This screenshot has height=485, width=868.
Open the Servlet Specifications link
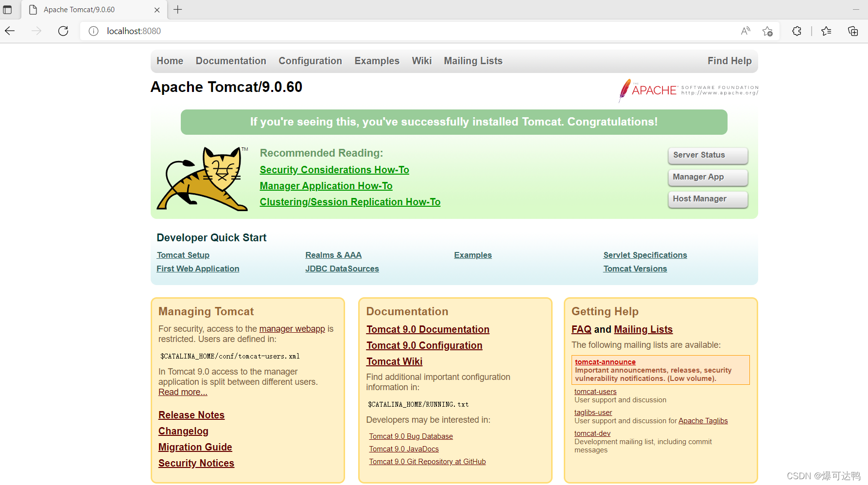coord(645,255)
